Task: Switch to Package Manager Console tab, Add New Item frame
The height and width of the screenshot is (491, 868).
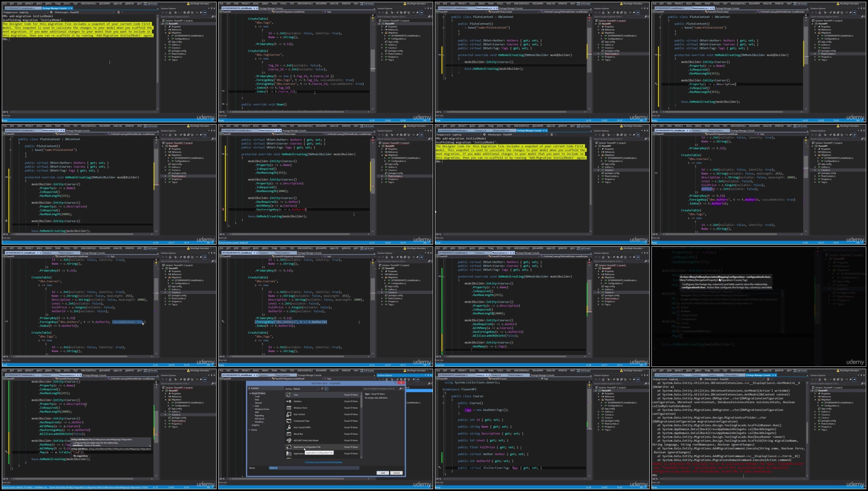Action: click(309, 375)
